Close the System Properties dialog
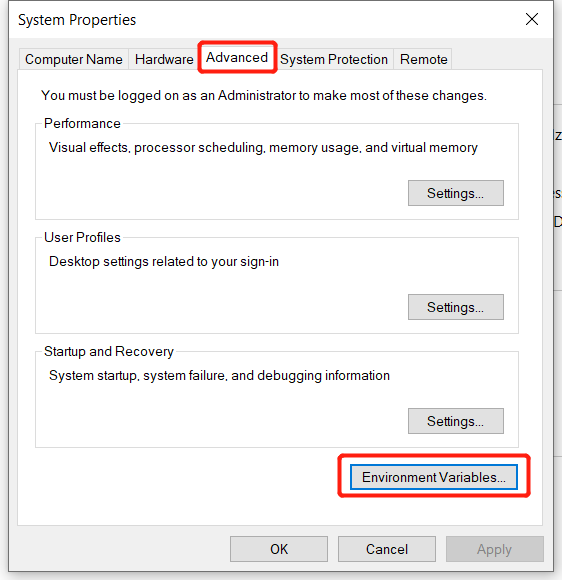The image size is (562, 580). tap(532, 19)
